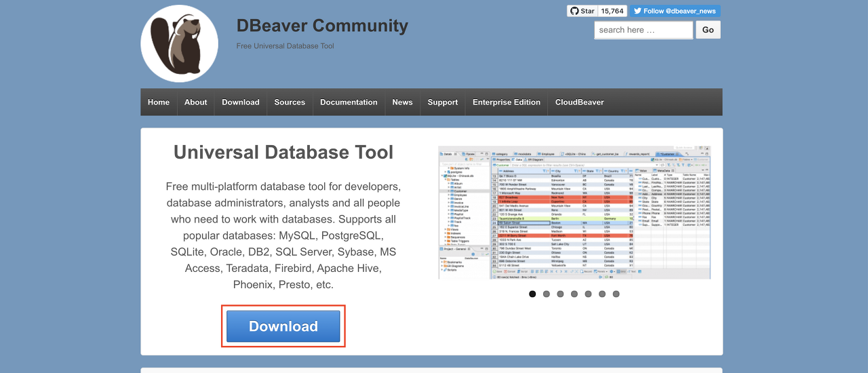Open the Support menu item

tap(443, 102)
